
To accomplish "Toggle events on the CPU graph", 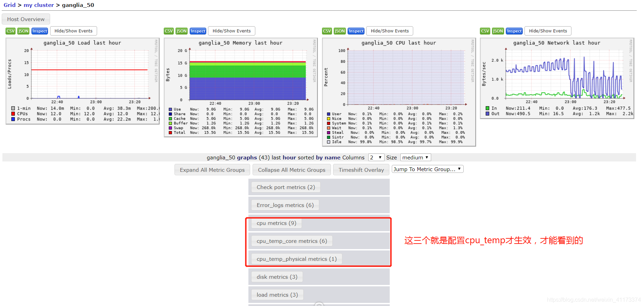I will point(390,31).
